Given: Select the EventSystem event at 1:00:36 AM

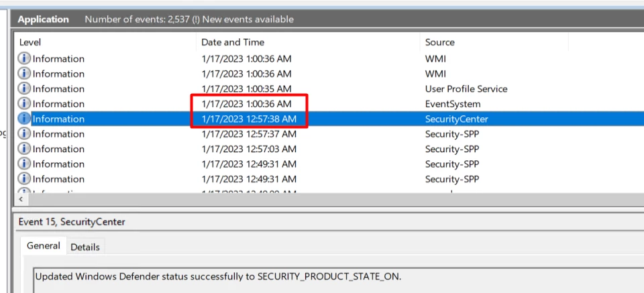Looking at the screenshot, I should pos(330,104).
